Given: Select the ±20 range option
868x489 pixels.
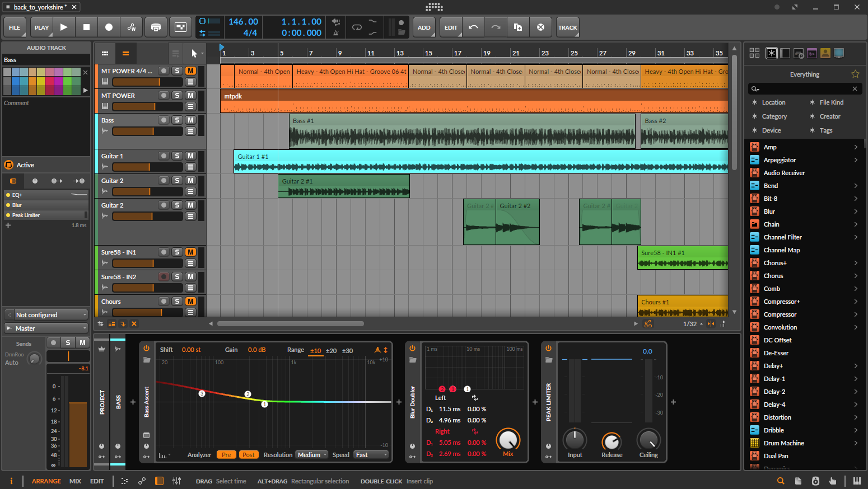Looking at the screenshot, I should tap(331, 351).
